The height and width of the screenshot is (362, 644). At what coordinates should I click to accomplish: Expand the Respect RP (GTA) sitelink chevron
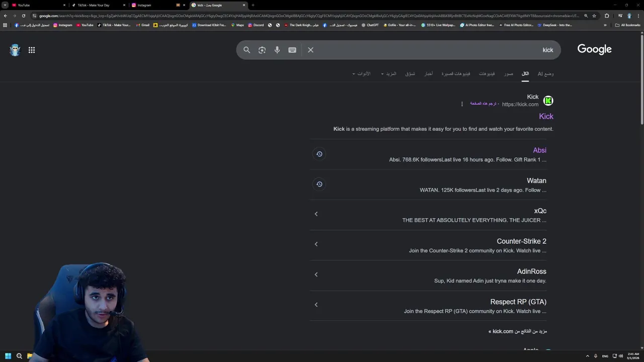coord(316,305)
